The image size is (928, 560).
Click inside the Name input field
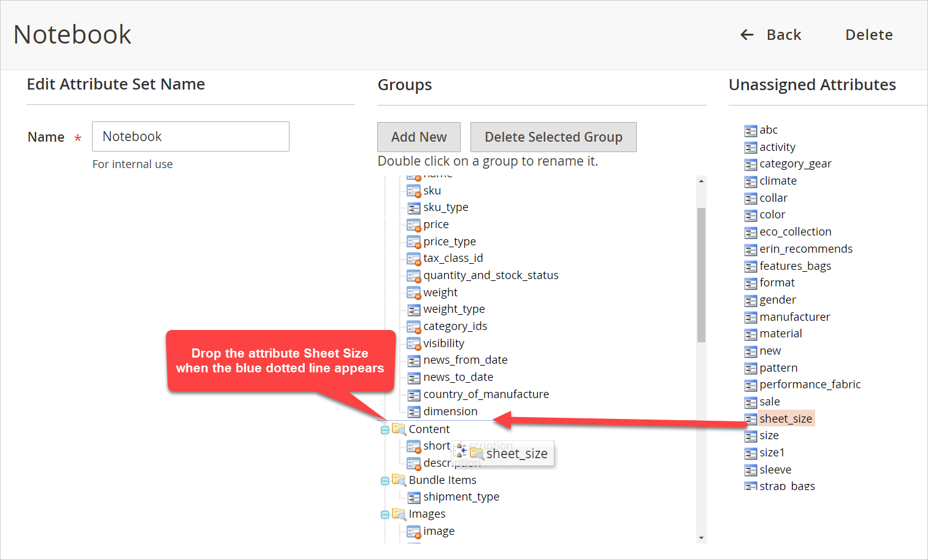(x=190, y=136)
